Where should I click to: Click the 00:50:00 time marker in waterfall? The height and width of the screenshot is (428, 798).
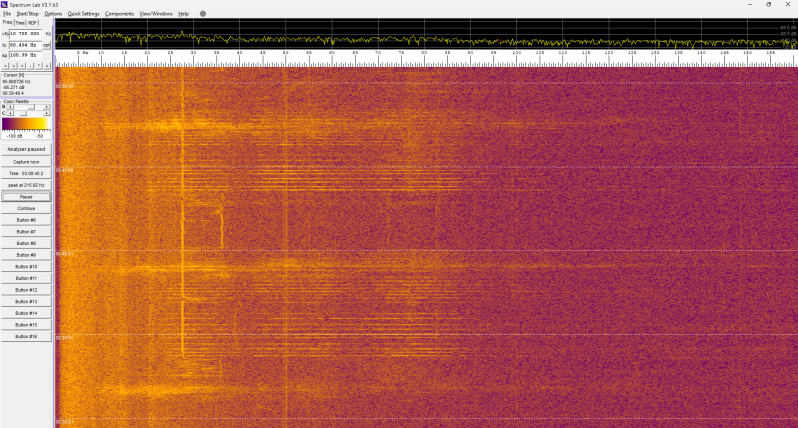[65, 86]
